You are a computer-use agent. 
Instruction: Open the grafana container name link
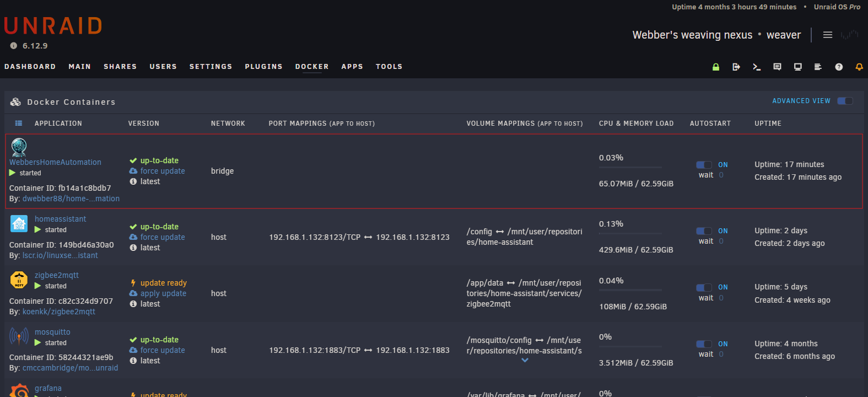click(48, 388)
